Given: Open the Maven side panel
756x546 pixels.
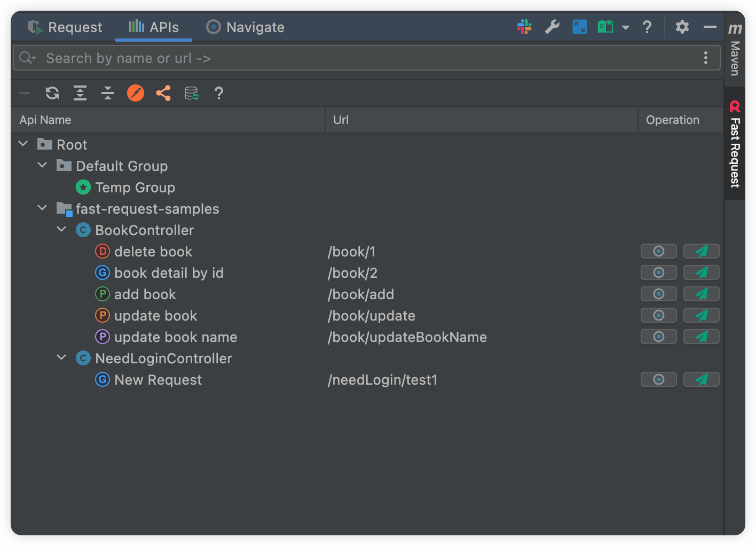Looking at the screenshot, I should coord(735,50).
